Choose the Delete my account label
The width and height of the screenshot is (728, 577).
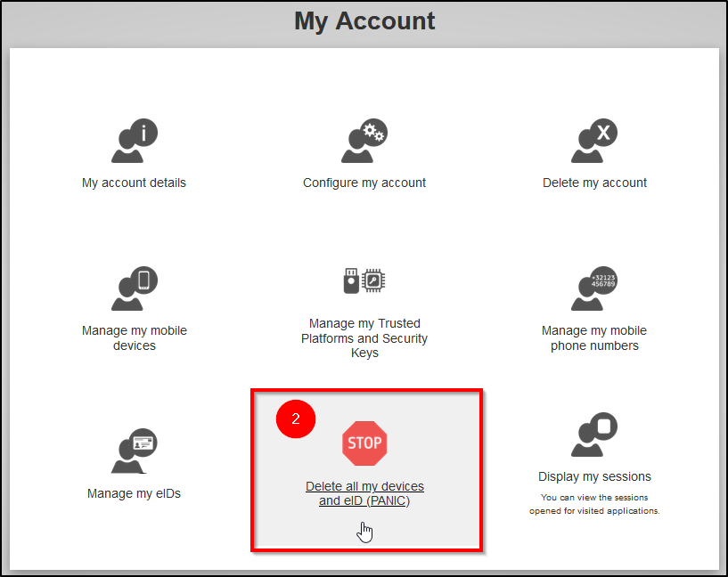pos(594,183)
